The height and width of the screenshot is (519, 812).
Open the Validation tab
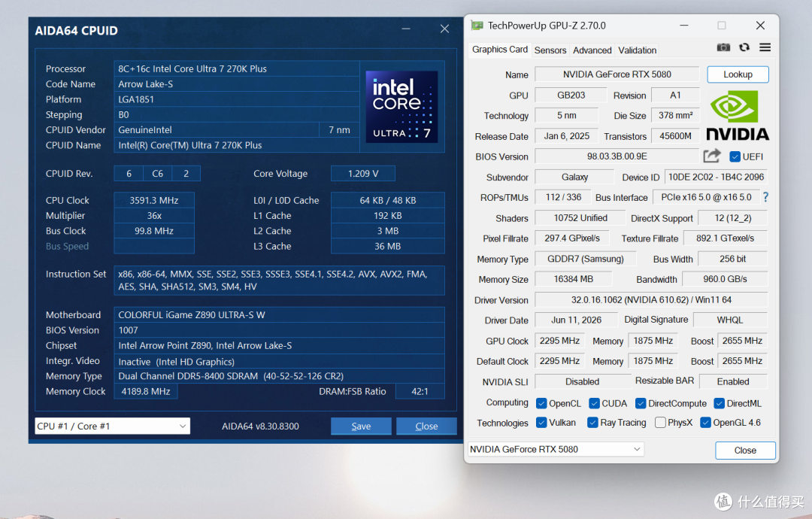click(x=637, y=50)
